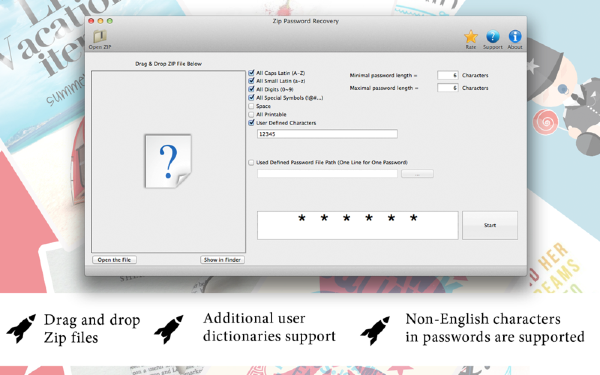Focus the user defined characters field

327,134
